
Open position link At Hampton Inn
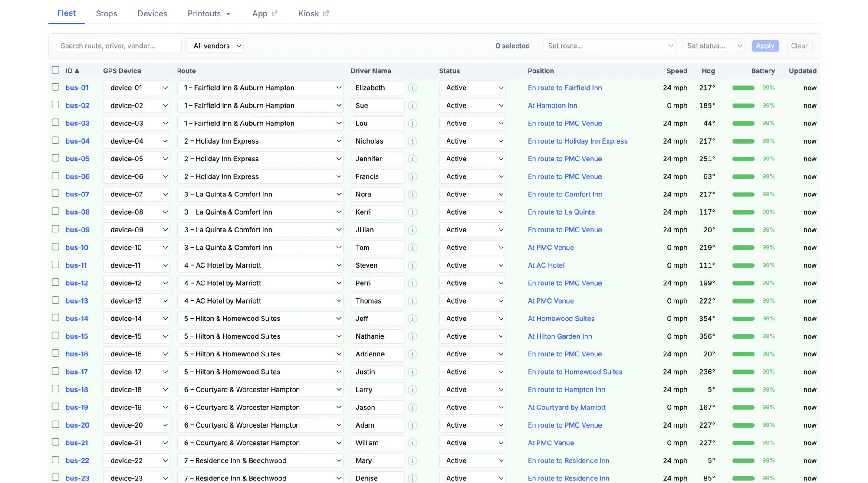pos(552,105)
